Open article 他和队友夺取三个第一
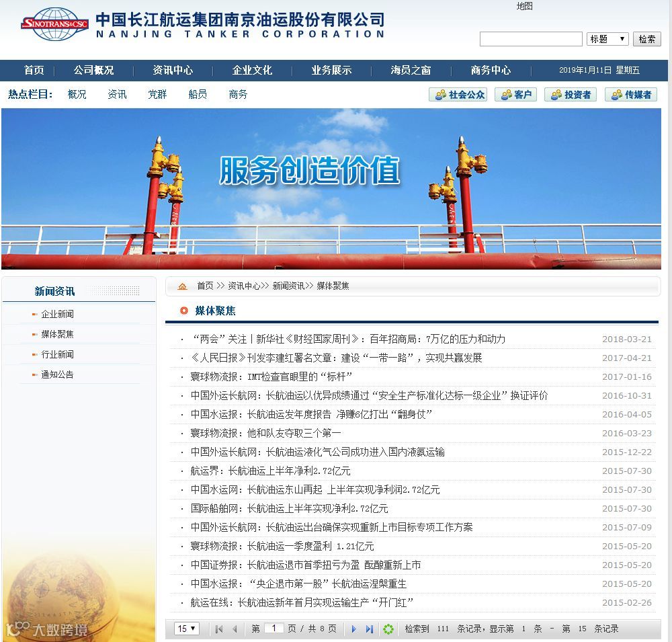The height and width of the screenshot is (642, 672). click(x=265, y=434)
